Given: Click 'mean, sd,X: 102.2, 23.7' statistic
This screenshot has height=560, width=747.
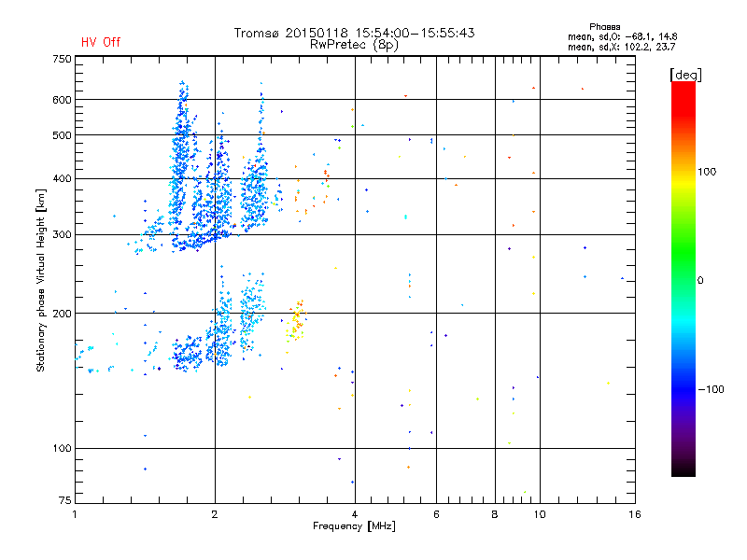Looking at the screenshot, I should [621, 47].
